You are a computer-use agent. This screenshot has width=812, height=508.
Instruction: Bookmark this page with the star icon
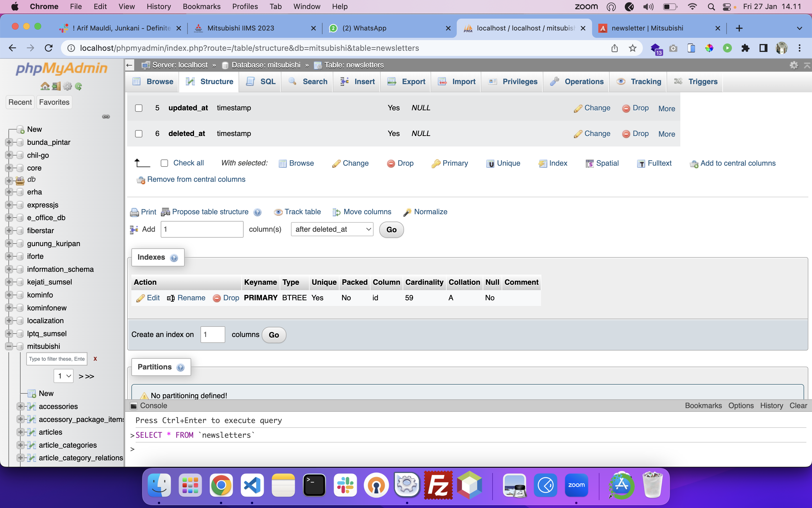tap(632, 48)
